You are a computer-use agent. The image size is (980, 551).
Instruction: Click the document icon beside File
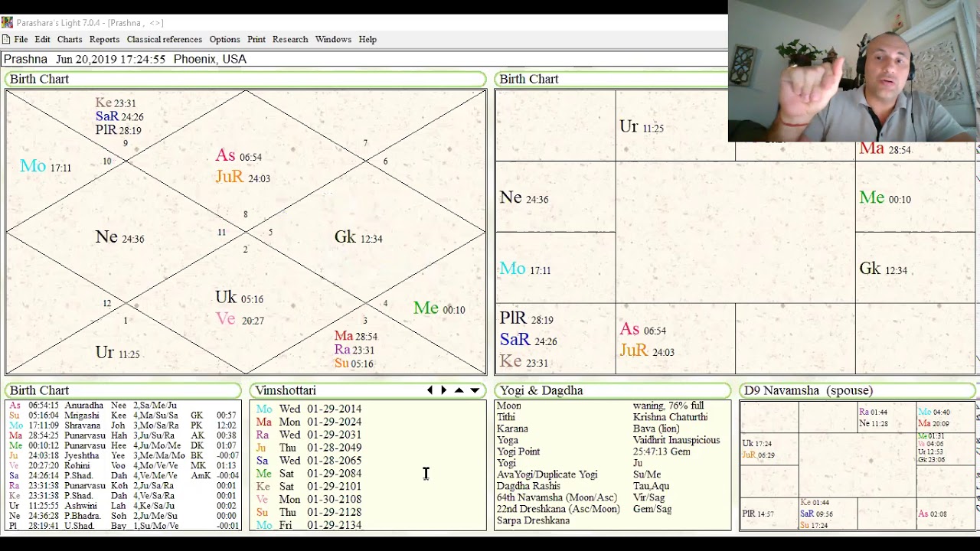click(x=6, y=39)
